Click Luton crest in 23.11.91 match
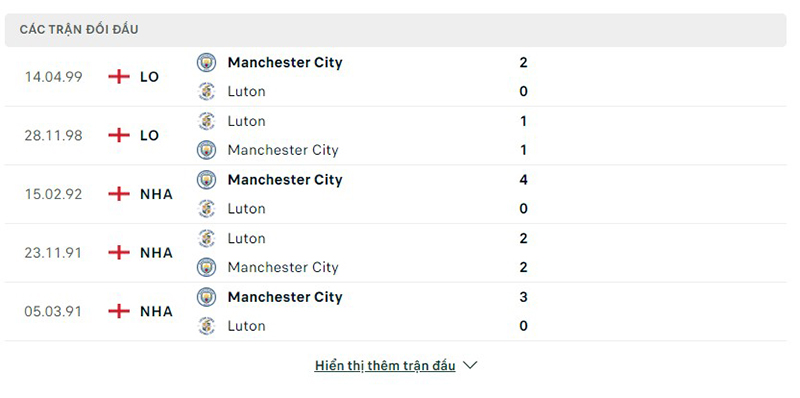Image resolution: width=800 pixels, height=398 pixels. pyautogui.click(x=206, y=238)
